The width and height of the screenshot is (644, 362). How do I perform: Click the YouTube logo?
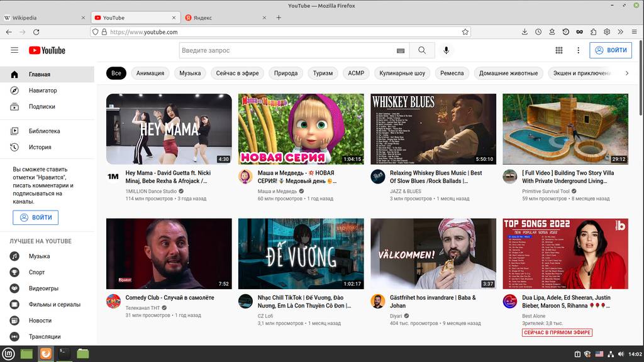tap(47, 50)
